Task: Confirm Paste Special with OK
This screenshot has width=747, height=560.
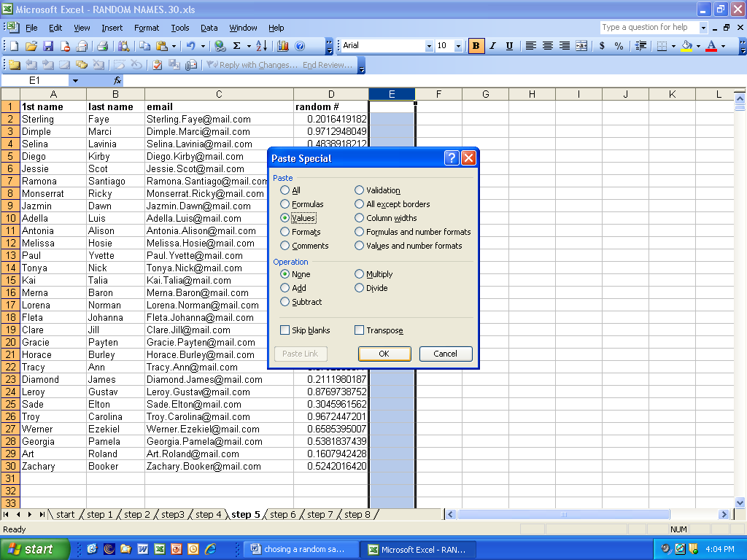Action: [x=384, y=354]
